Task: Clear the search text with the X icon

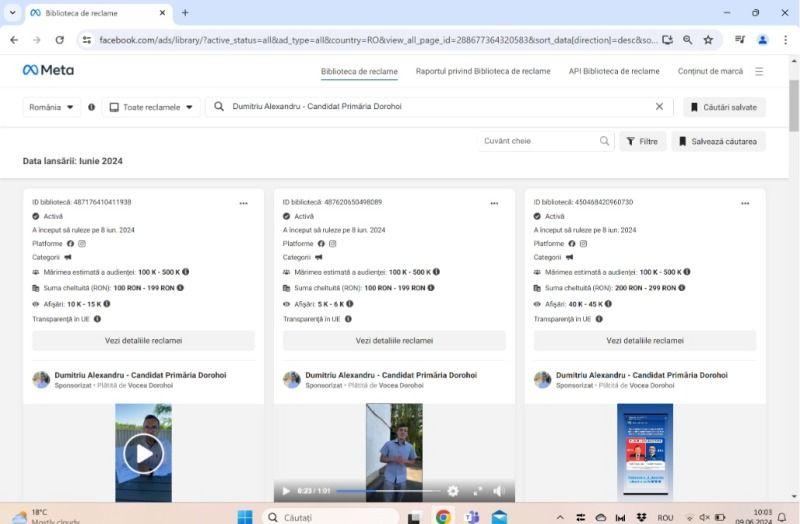Action: 659,107
